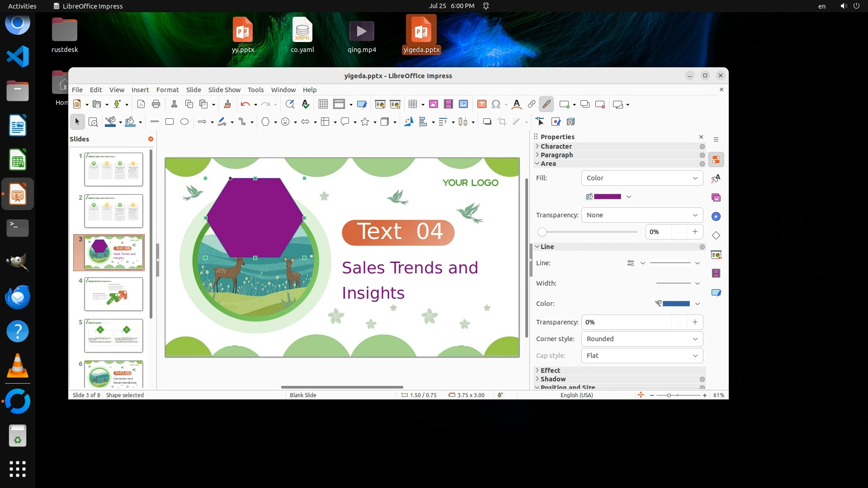Open Corner style Rounded dropdown
This screenshot has height=488, width=868.
pyautogui.click(x=642, y=339)
